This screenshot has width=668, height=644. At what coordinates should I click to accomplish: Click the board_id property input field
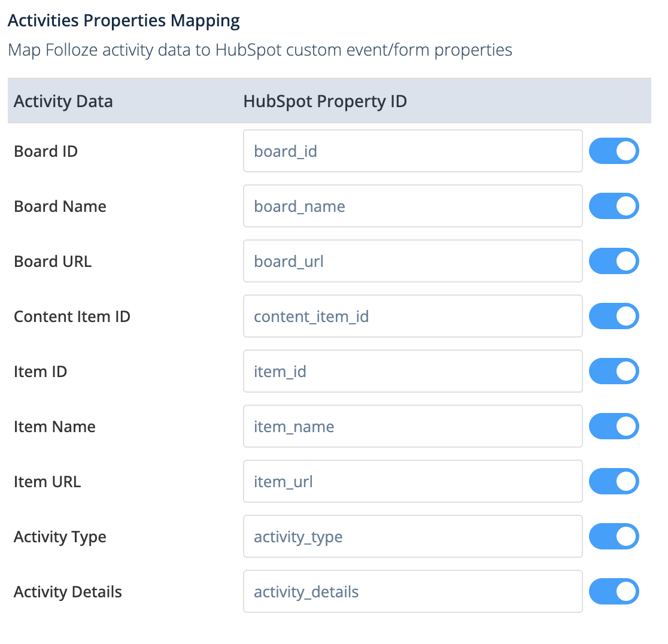(x=412, y=151)
